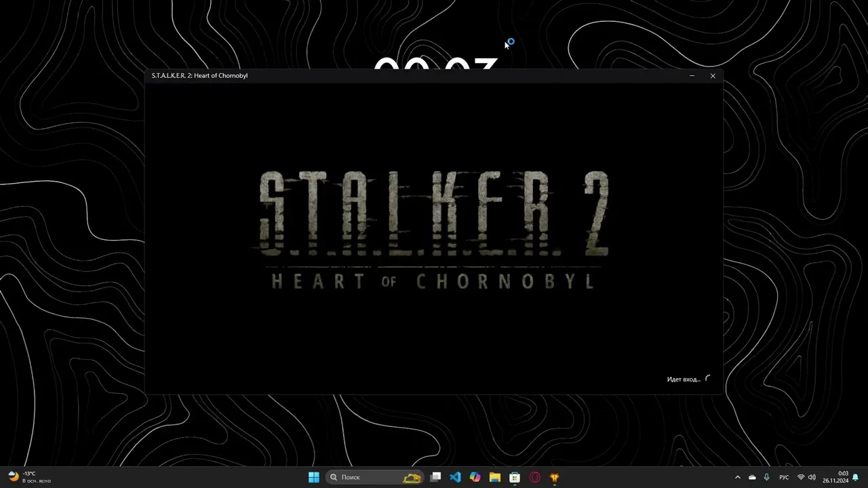Open the weather widget showing -13°C
This screenshot has width=868, height=488.
[30, 477]
